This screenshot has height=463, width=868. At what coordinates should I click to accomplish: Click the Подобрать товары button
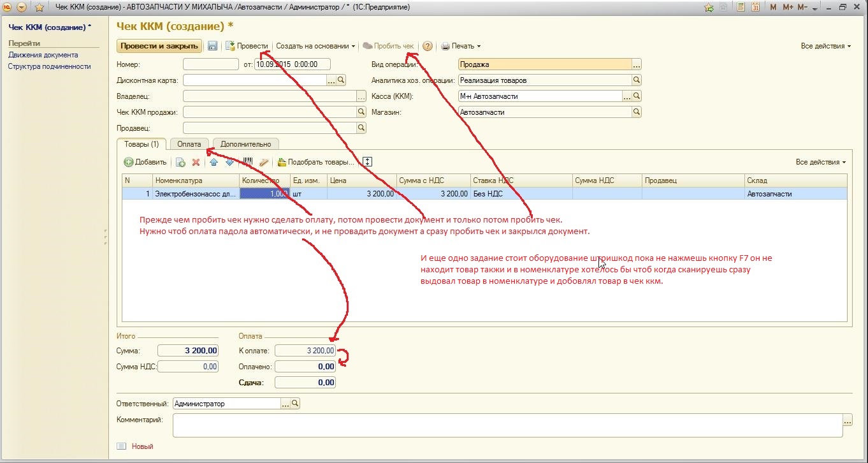316,163
